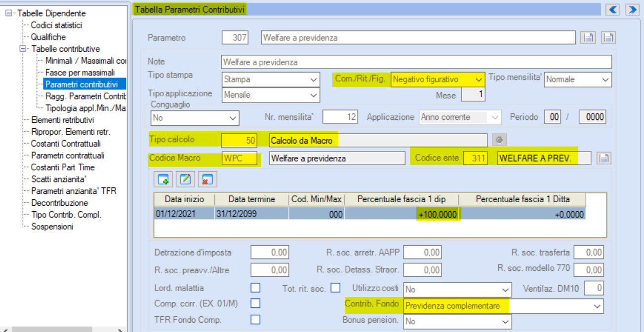Collapse the Tabelle contributive tree node
This screenshot has height=332, width=644.
pyautogui.click(x=22, y=49)
